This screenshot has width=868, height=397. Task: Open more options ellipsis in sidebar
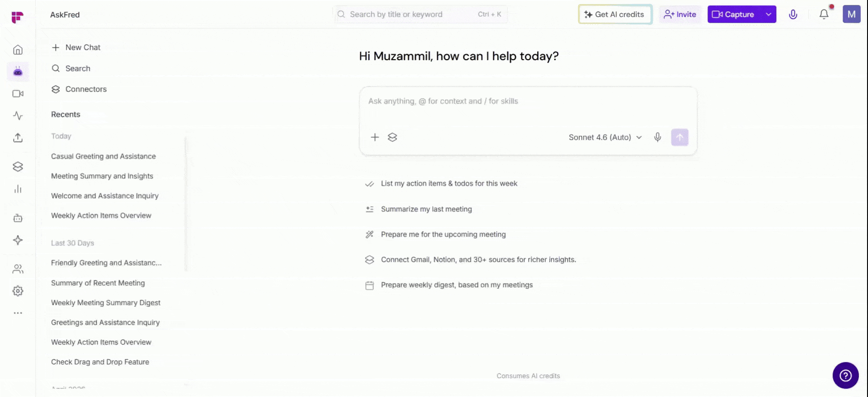[x=18, y=313]
